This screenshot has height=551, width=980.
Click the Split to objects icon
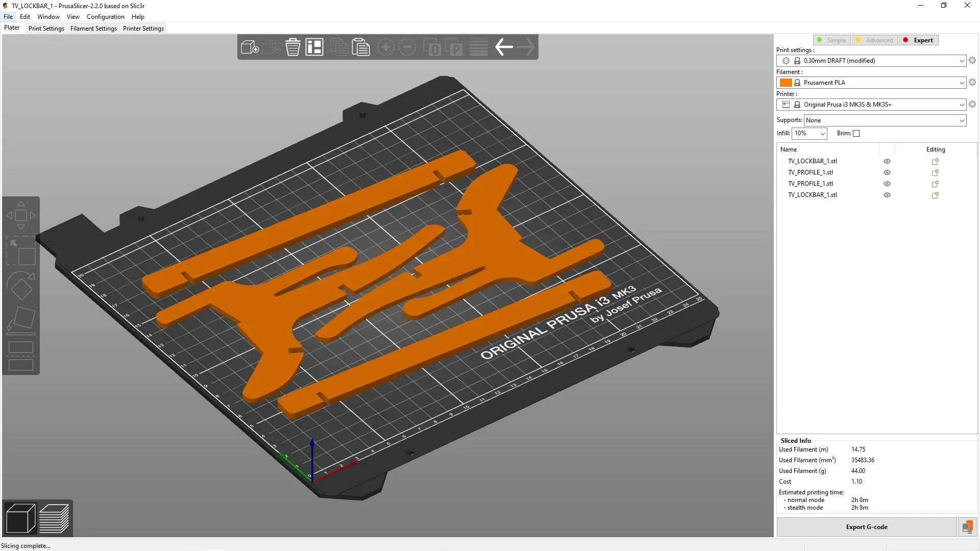coord(433,47)
